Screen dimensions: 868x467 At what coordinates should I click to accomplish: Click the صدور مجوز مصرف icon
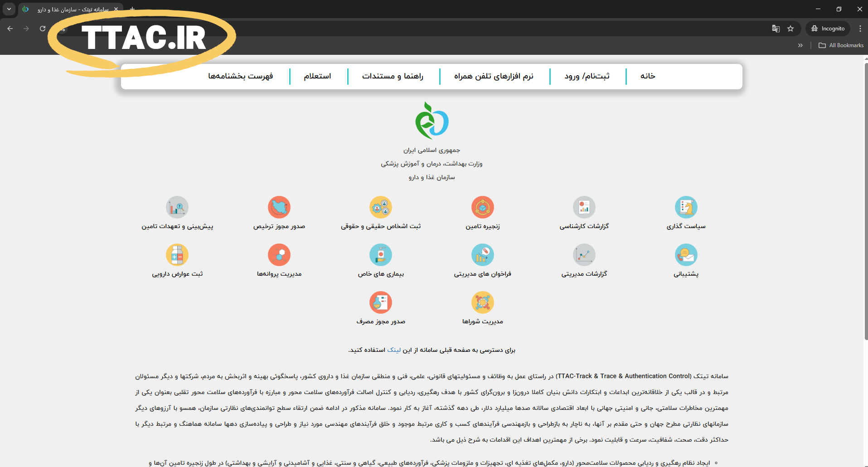381,303
